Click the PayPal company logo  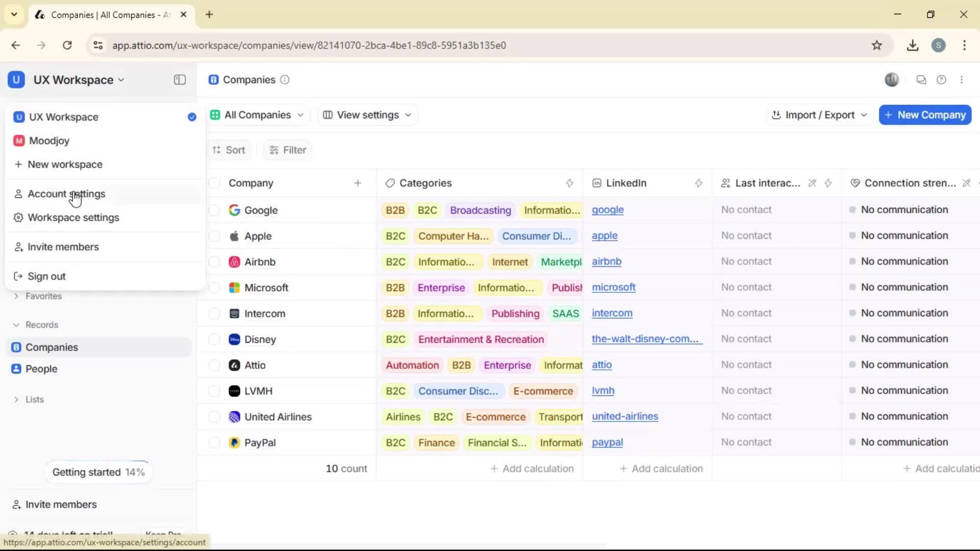click(234, 443)
